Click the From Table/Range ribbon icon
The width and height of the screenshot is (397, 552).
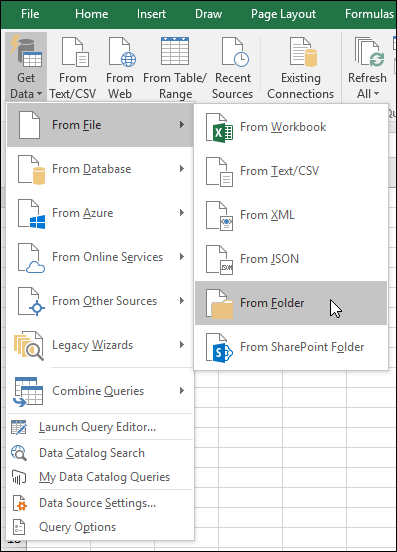coord(175,51)
